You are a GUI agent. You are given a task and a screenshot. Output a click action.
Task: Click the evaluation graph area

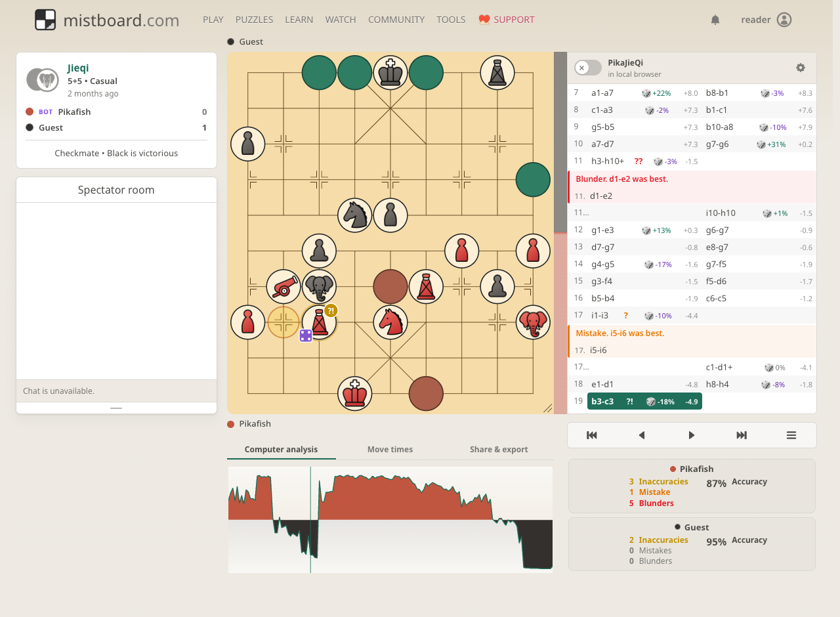coord(390,520)
